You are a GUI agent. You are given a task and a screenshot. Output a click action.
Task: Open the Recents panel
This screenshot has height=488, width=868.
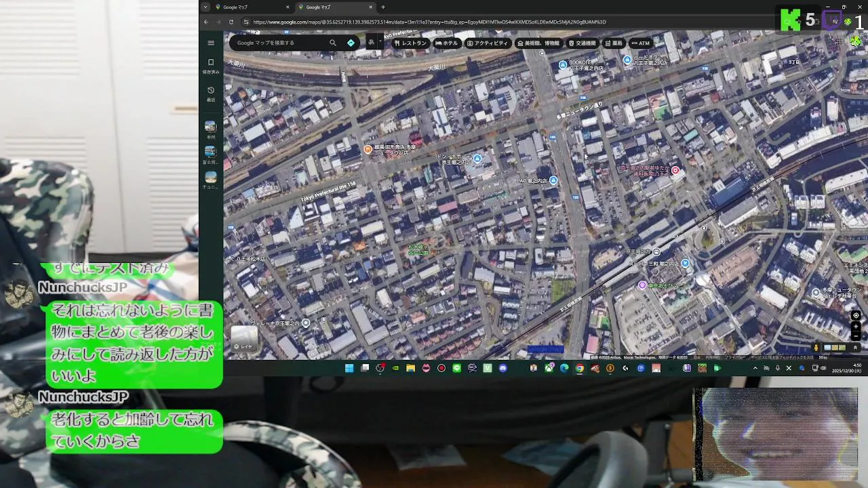click(211, 93)
